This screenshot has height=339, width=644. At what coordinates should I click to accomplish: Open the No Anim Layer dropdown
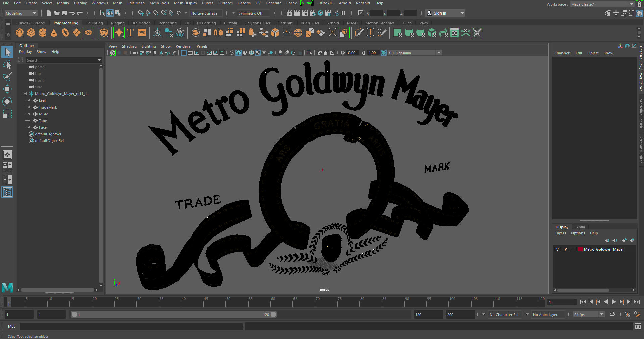[545, 315]
